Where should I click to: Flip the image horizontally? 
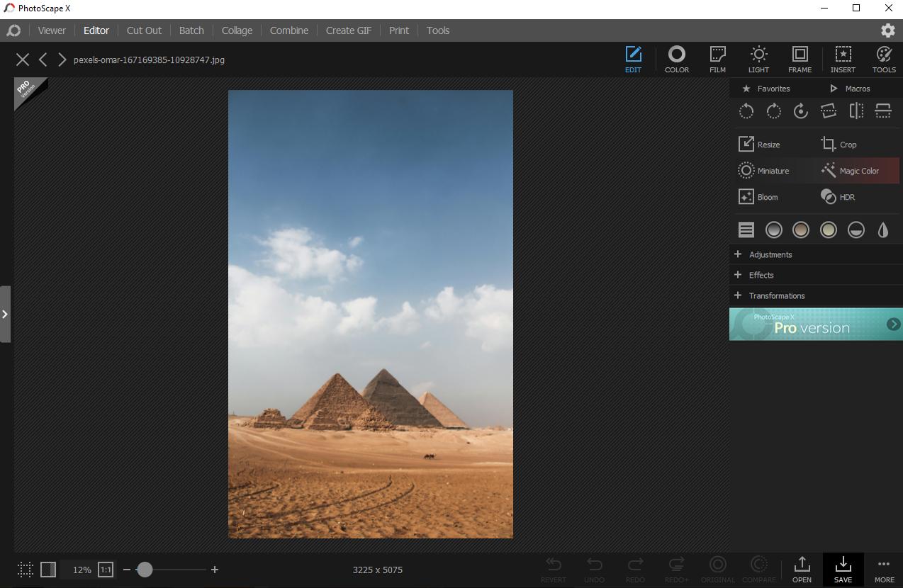[x=856, y=111]
